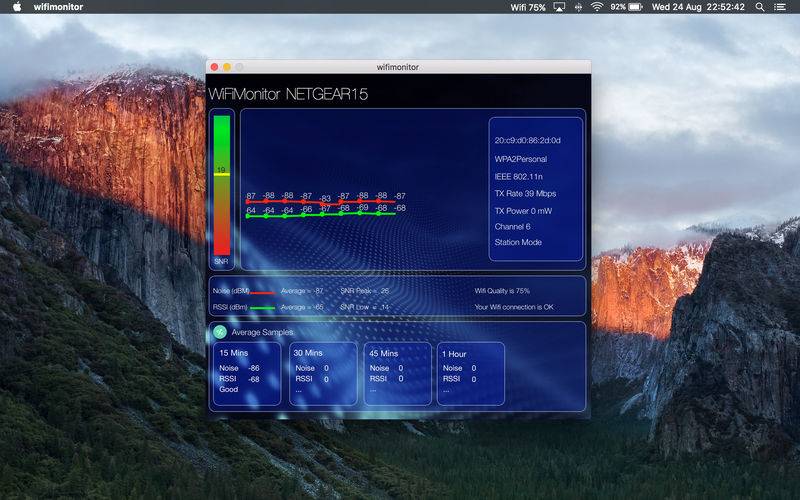Viewport: 800px width, 500px height.
Task: Click the red noise line in graph
Action: click(320, 202)
